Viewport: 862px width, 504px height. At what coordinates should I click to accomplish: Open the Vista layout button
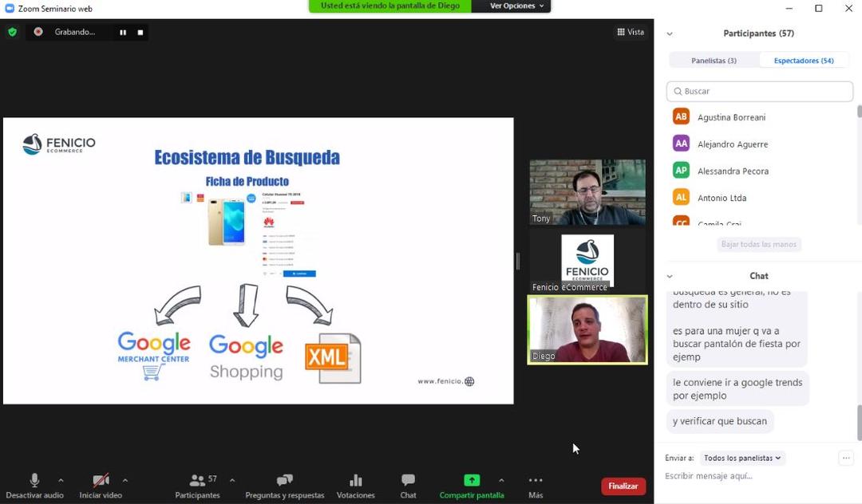coord(630,32)
